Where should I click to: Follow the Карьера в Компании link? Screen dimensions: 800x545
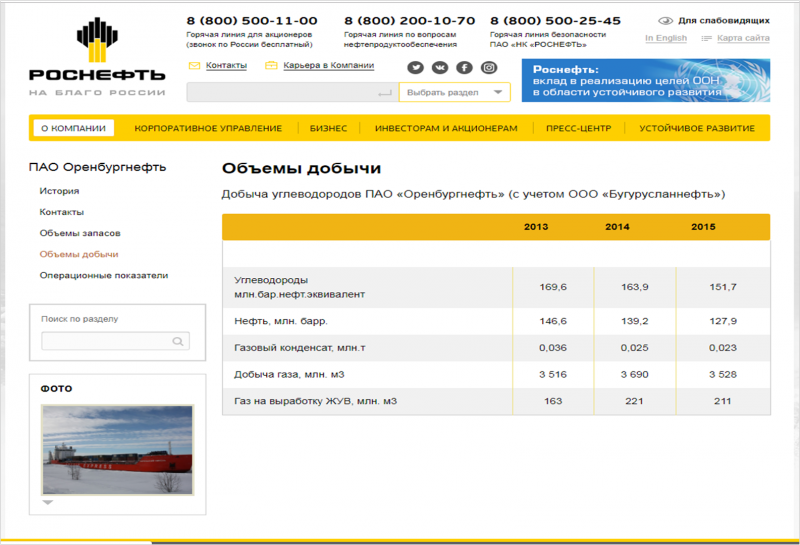tap(329, 65)
